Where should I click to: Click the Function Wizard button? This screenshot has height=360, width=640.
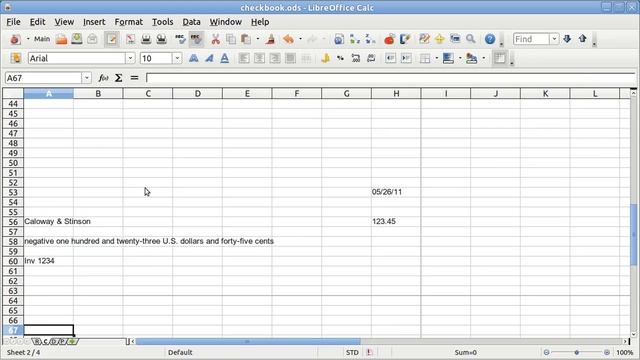[103, 78]
